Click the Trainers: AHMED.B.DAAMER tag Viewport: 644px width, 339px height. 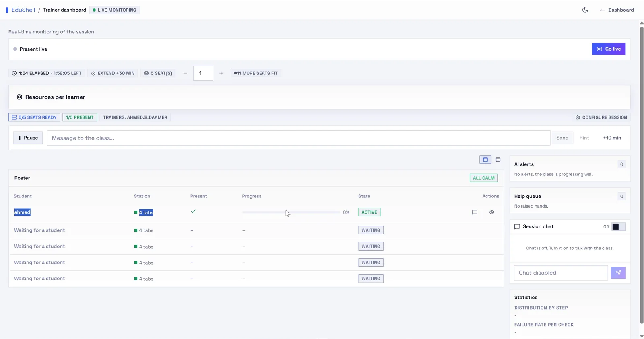tap(135, 117)
